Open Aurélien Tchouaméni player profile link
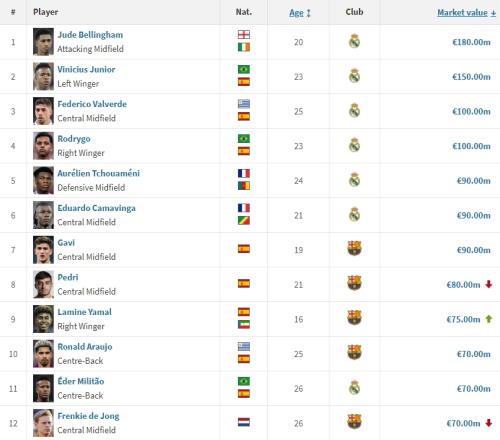 98,173
